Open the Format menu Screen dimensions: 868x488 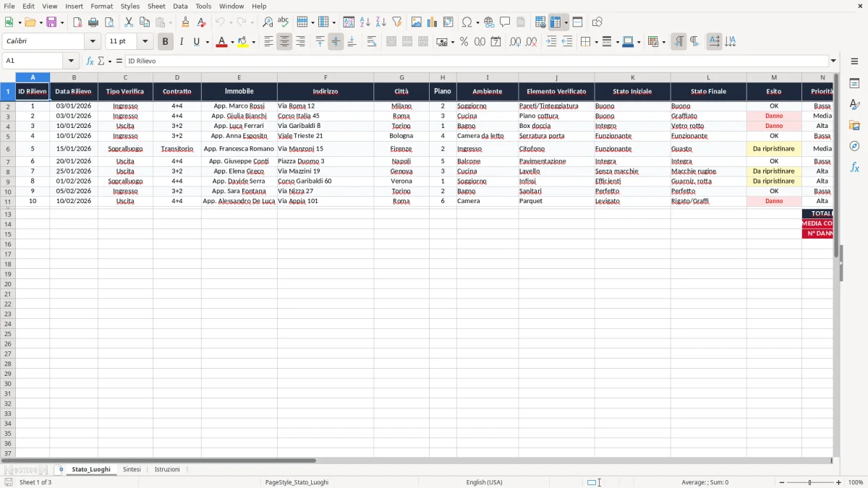pos(101,6)
